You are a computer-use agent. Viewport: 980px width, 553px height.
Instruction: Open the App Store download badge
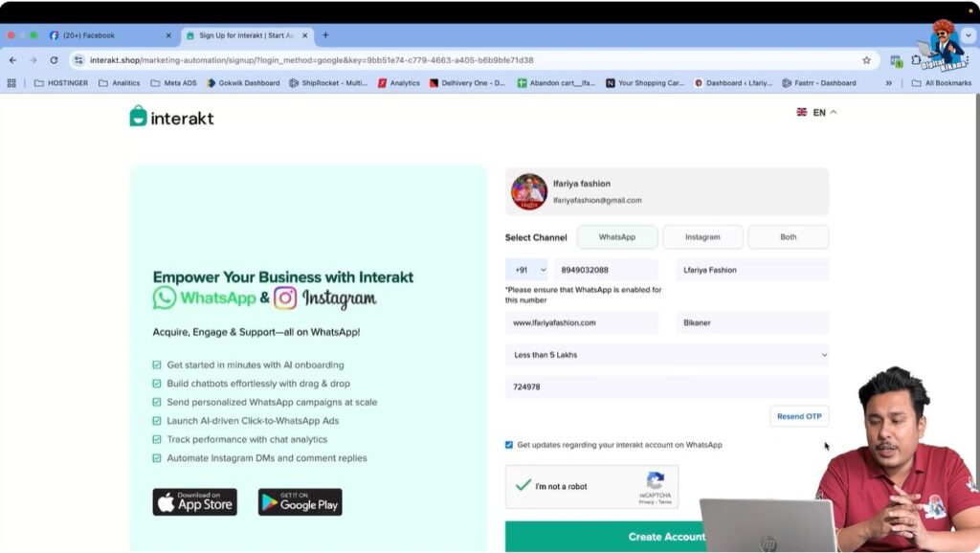tap(194, 501)
